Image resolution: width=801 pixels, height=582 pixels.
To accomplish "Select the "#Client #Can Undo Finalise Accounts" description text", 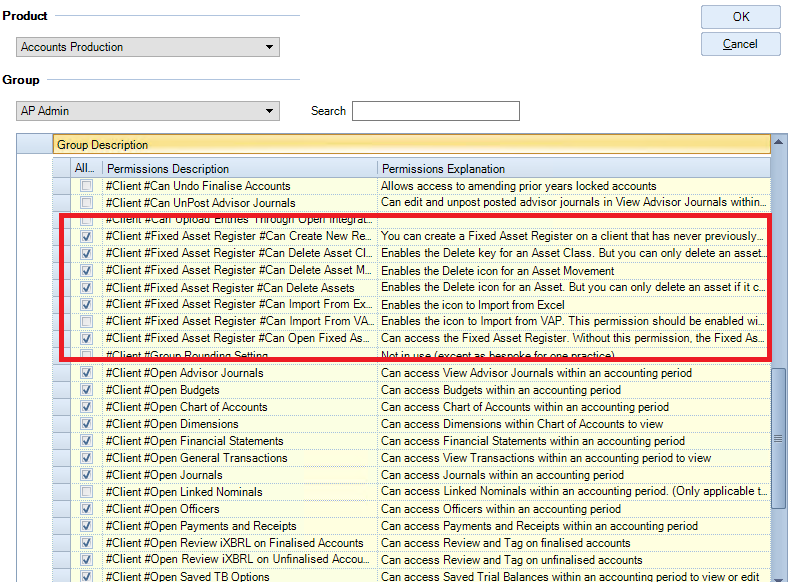I will (198, 186).
